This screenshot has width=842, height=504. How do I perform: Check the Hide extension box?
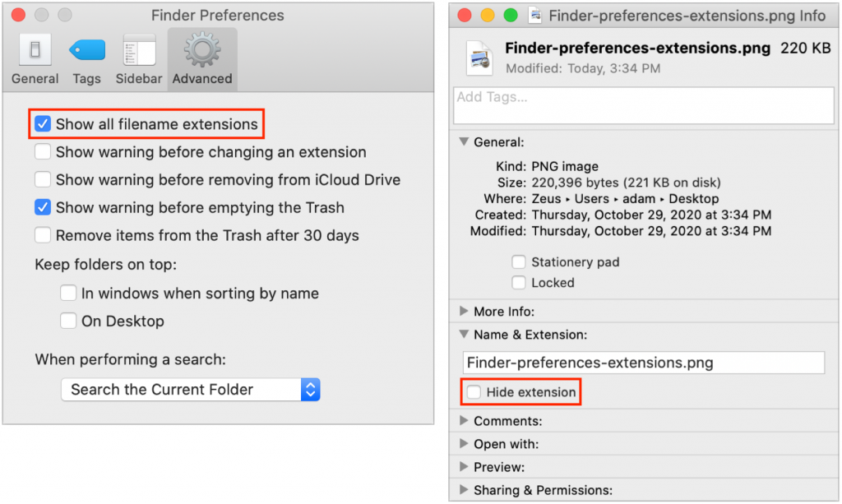coord(474,392)
